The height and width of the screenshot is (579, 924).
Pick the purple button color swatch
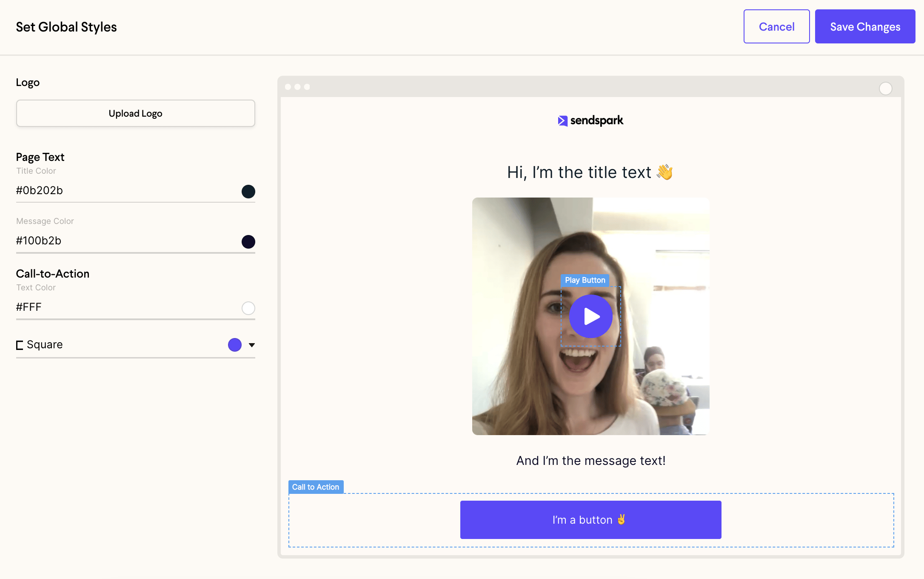(235, 345)
